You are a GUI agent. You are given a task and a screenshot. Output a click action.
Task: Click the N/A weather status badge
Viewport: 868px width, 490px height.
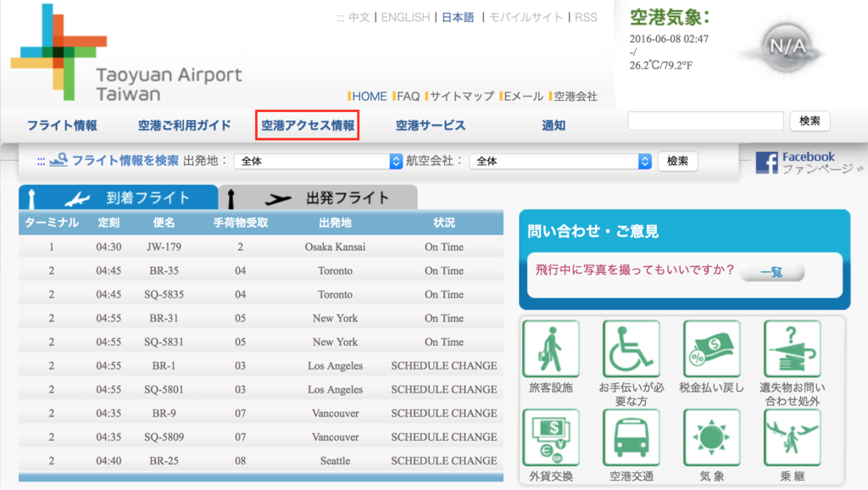784,48
